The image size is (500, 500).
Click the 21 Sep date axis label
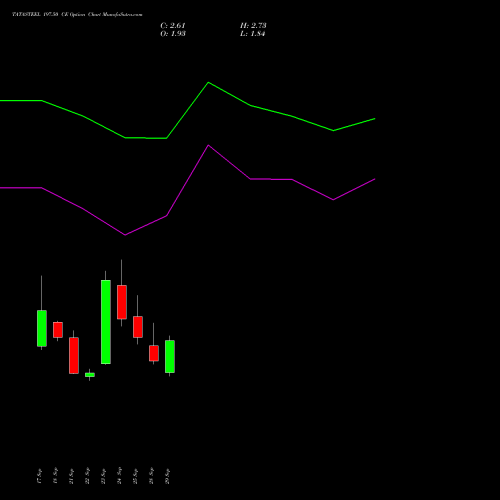point(71,476)
